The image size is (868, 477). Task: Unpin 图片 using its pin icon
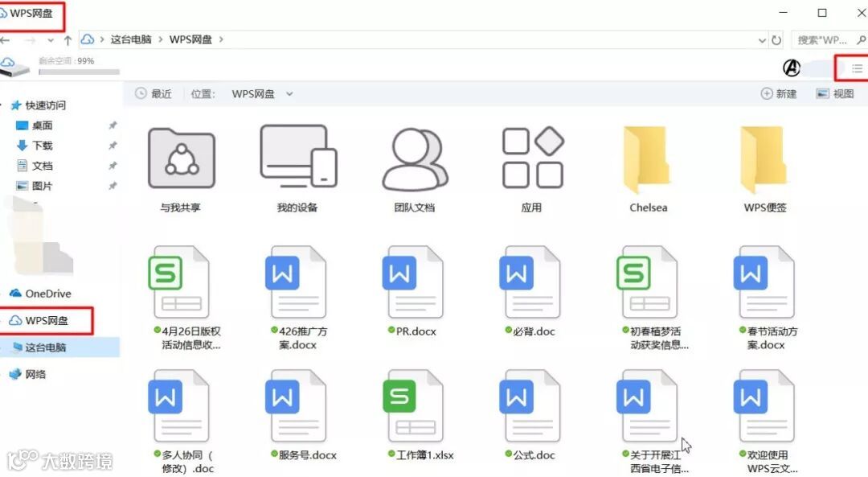tap(113, 186)
